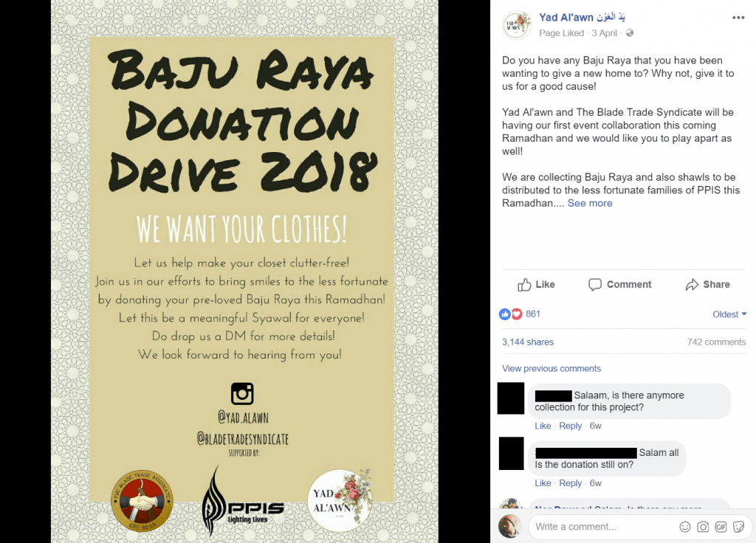This screenshot has height=543, width=756.
Task: Open the three-dot post options menu
Action: 738,18
